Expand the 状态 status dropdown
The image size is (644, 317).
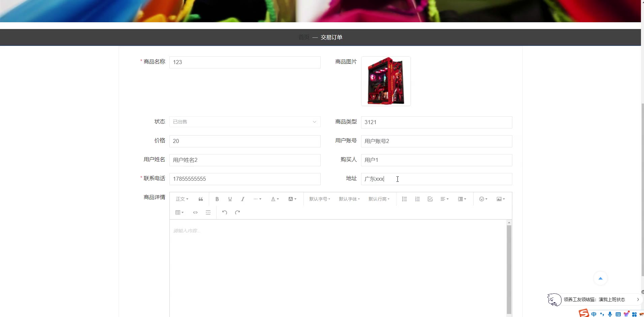point(245,122)
